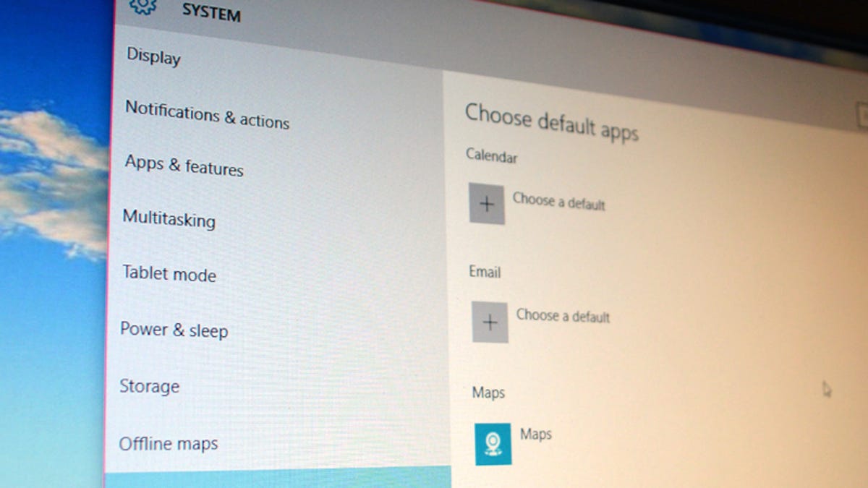Open Power & sleep settings
The width and height of the screenshot is (868, 488).
click(174, 330)
